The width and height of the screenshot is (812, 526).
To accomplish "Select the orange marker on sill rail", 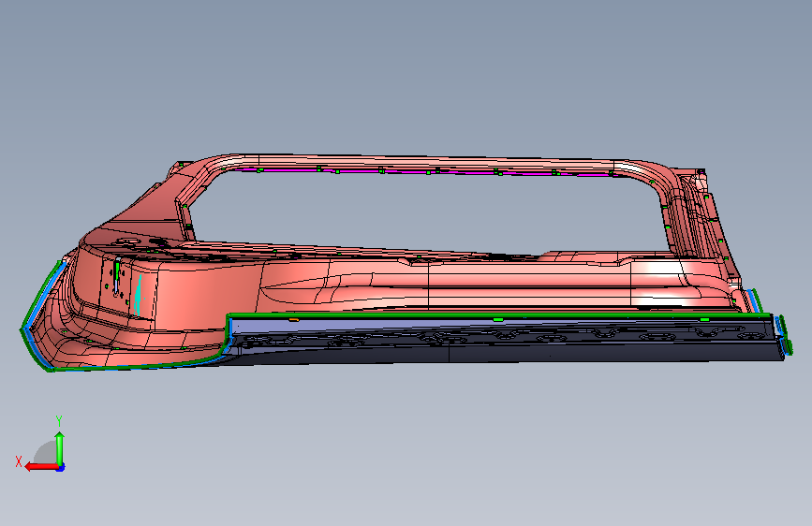I will point(294,320).
